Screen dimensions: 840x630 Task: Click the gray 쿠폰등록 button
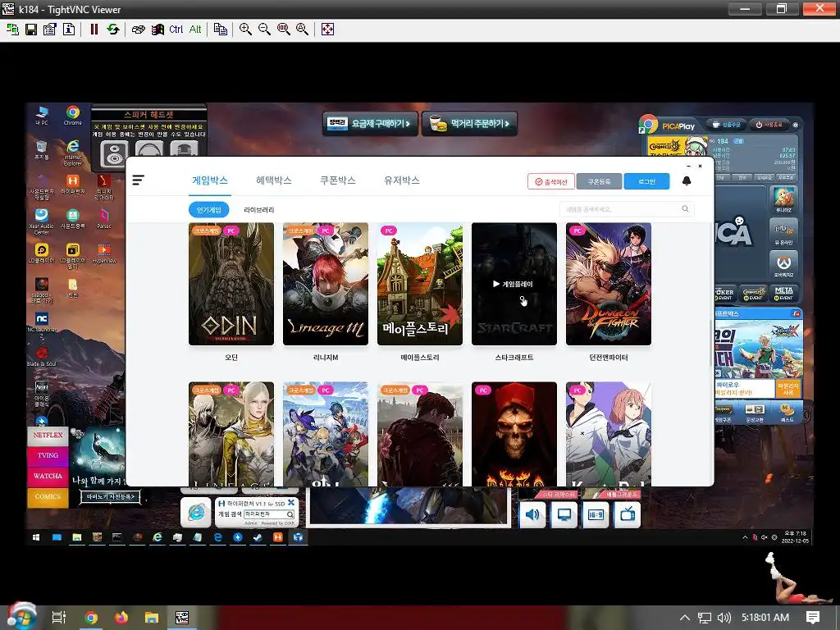[599, 181]
